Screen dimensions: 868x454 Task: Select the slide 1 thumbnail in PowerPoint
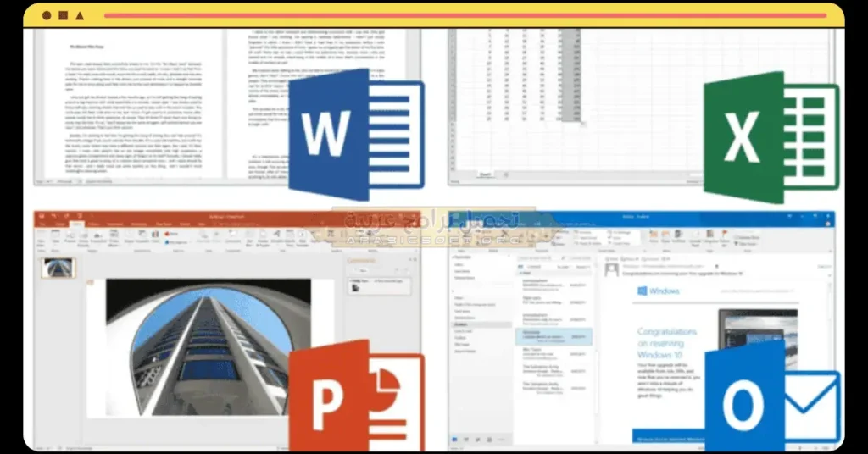(x=59, y=268)
